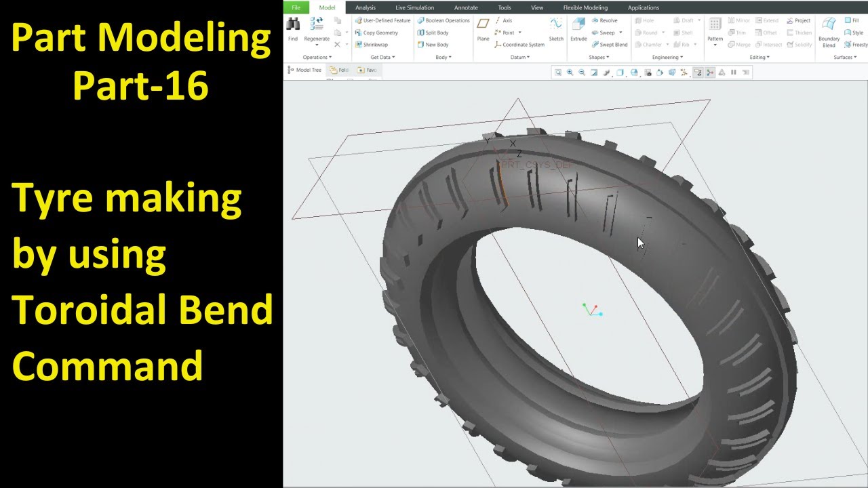
Task: Open the Favorites navigator tab
Action: tap(367, 70)
